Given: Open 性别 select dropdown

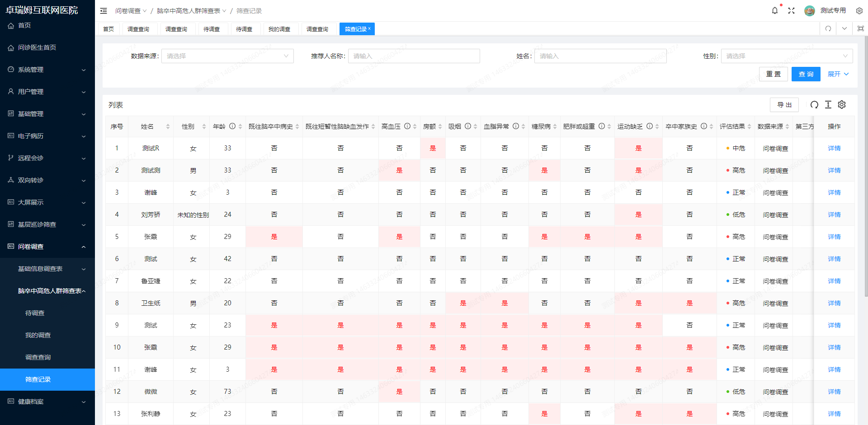Looking at the screenshot, I should (x=787, y=56).
